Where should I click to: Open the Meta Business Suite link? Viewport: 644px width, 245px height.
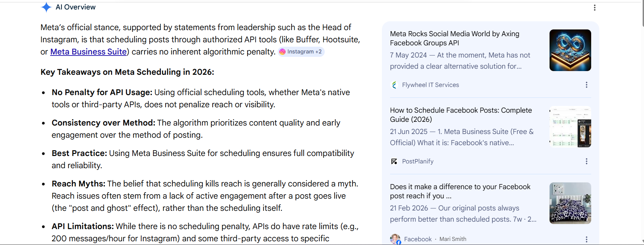pyautogui.click(x=88, y=52)
